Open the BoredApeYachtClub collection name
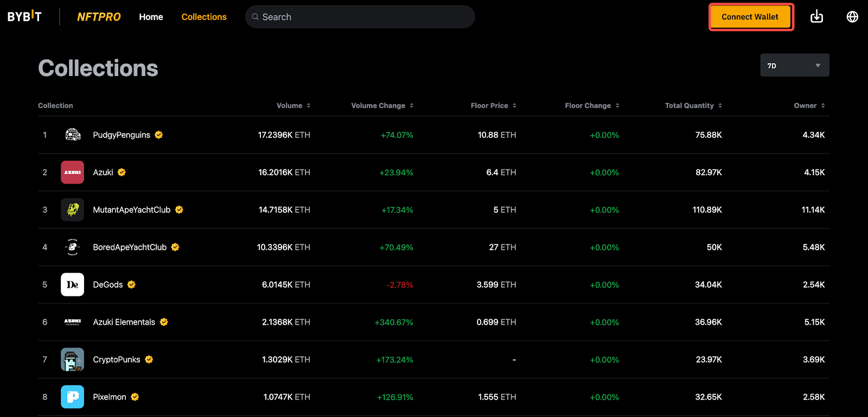Screen dimensions: 868x417 (x=130, y=247)
